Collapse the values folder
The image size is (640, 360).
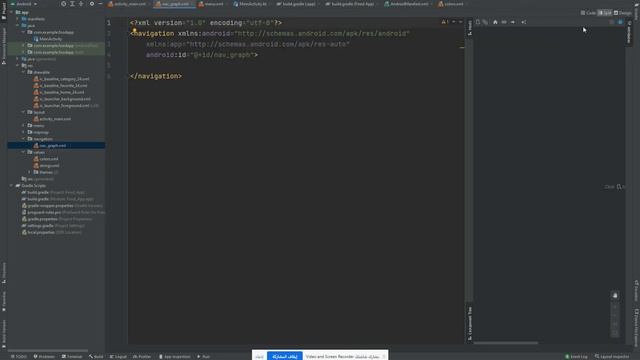24,152
